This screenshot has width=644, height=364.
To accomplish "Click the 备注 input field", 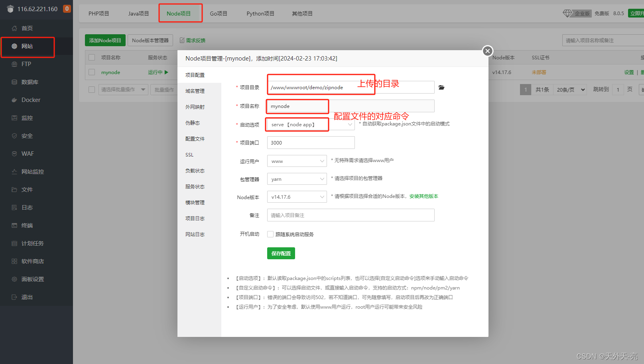I will 351,215.
